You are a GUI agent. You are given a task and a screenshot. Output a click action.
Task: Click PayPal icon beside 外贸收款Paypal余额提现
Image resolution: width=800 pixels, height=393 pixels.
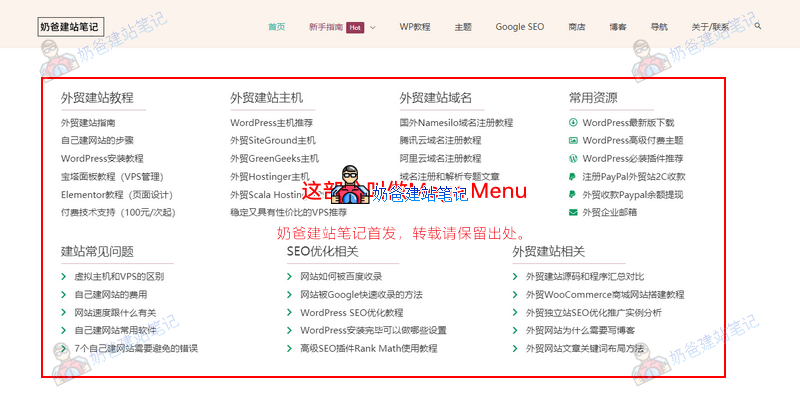[x=573, y=194]
